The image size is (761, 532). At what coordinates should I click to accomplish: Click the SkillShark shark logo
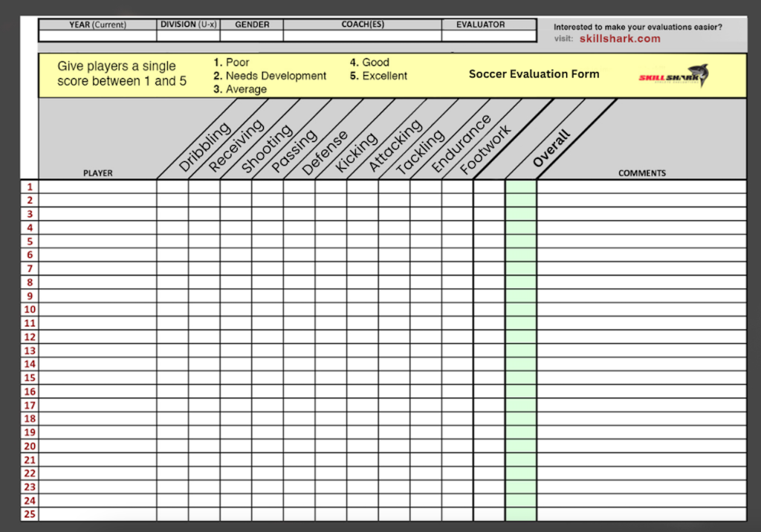[x=673, y=76]
